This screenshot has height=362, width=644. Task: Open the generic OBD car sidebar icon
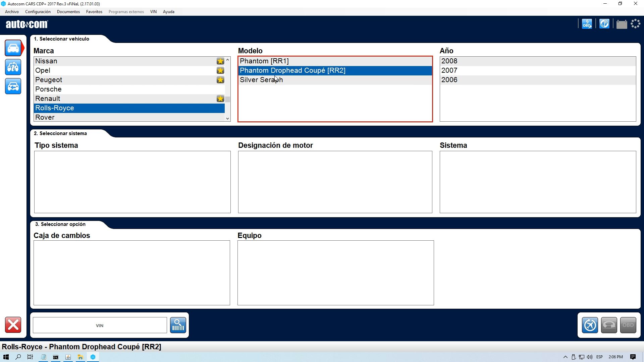point(13,86)
